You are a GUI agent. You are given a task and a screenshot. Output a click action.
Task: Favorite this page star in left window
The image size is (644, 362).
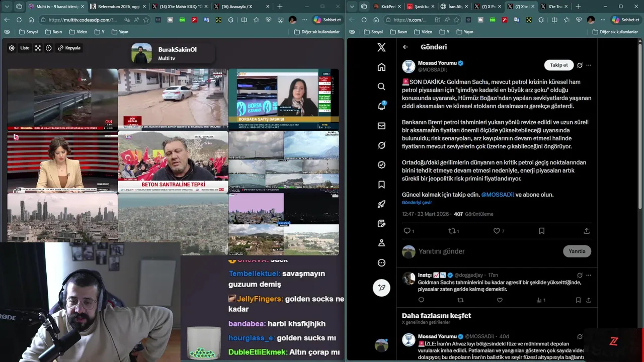tap(146, 20)
